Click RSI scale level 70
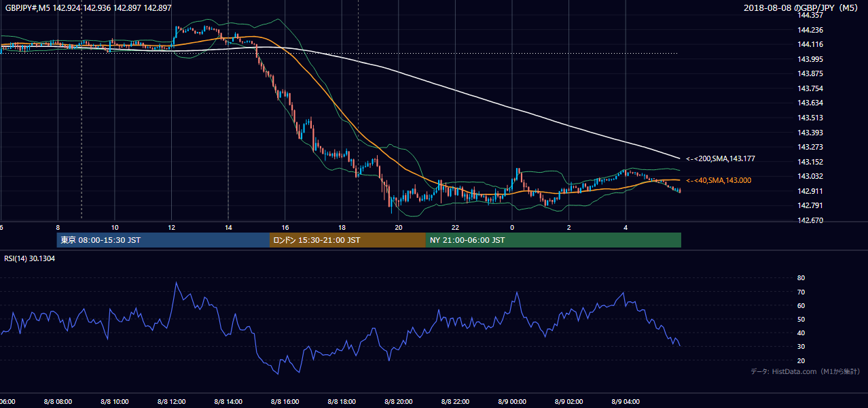 (x=801, y=292)
